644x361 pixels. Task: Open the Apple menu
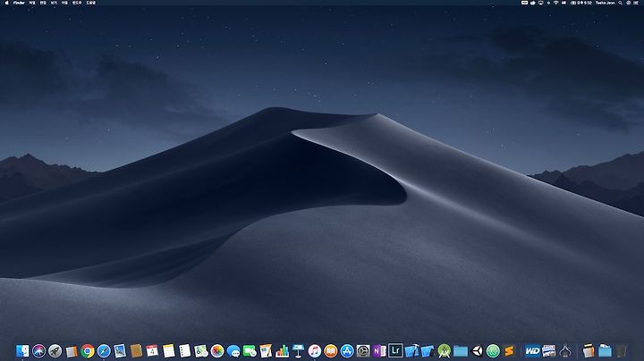click(x=6, y=3)
